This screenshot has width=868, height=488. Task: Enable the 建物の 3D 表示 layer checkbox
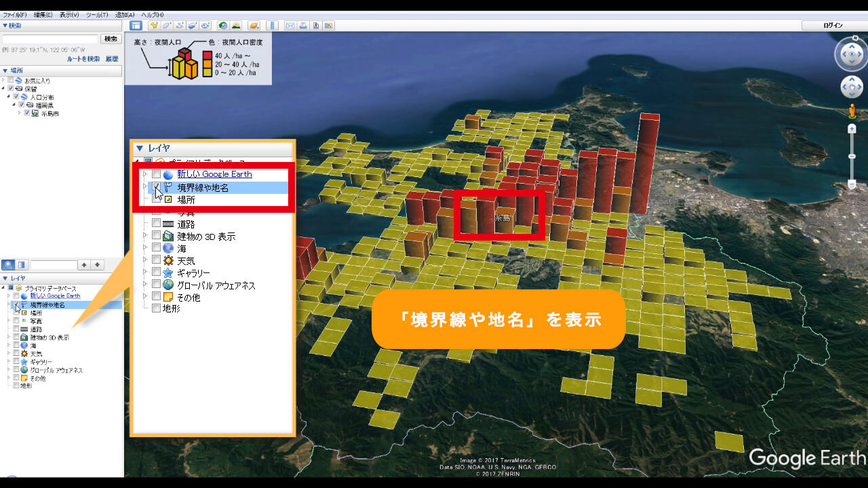(16, 337)
